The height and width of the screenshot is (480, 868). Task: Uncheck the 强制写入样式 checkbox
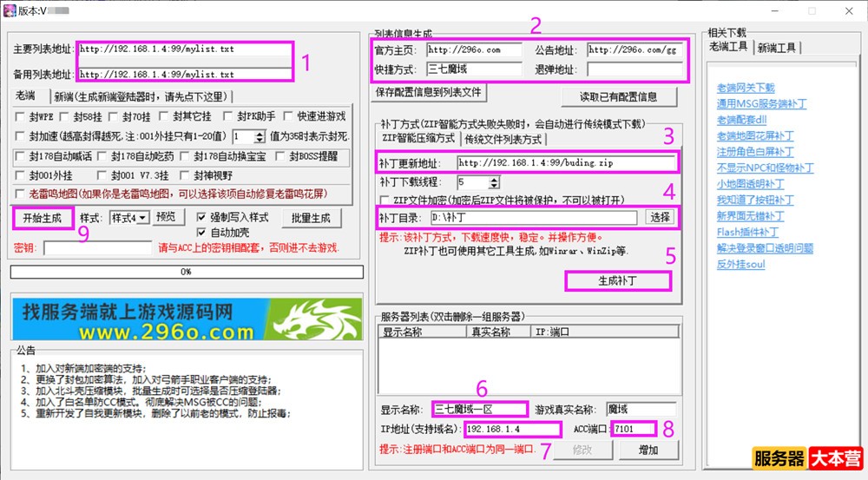pyautogui.click(x=201, y=217)
